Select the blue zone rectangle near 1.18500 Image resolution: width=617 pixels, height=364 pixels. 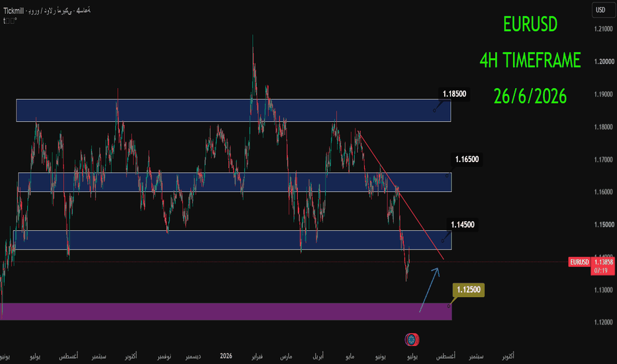[x=233, y=110]
